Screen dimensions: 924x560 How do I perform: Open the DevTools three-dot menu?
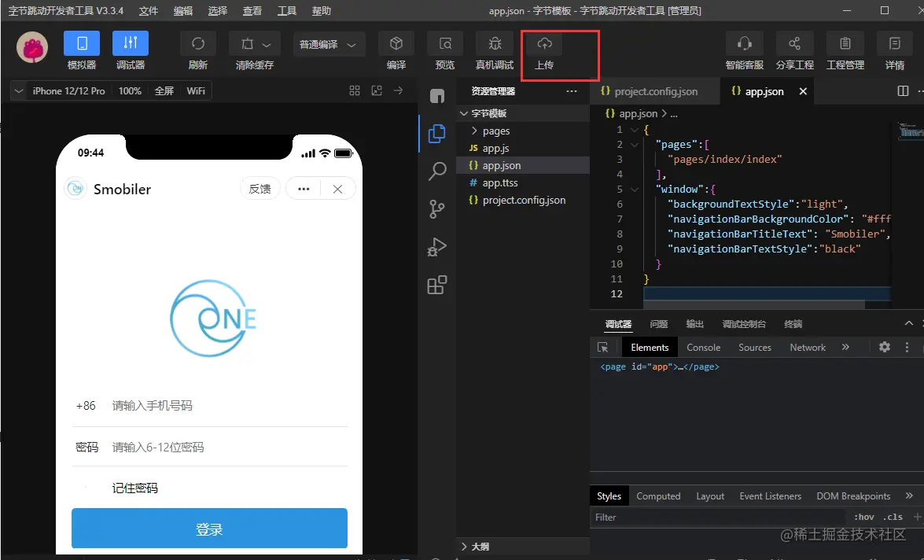click(x=907, y=347)
